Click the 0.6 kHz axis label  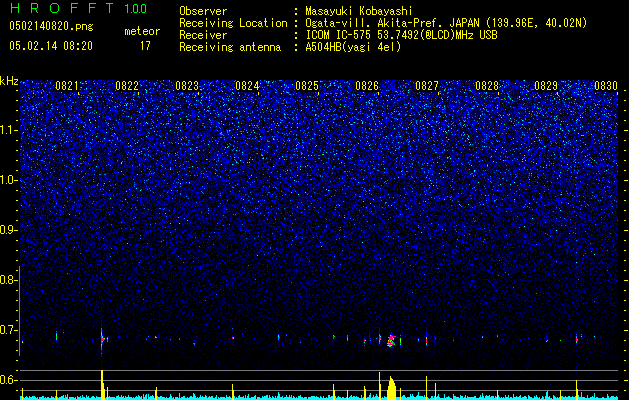8,380
